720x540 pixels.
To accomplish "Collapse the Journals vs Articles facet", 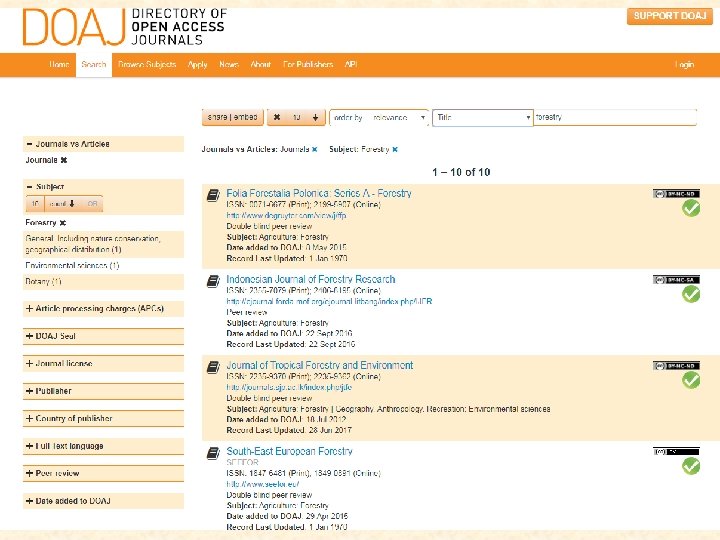I will pos(103,144).
